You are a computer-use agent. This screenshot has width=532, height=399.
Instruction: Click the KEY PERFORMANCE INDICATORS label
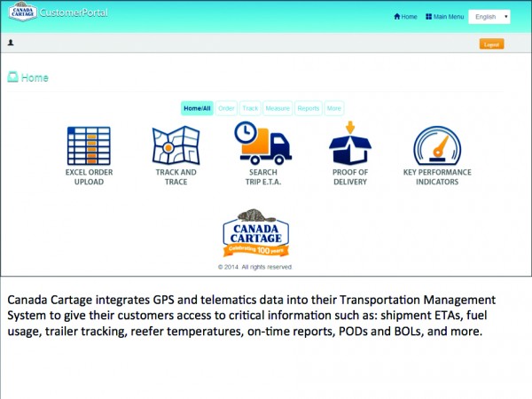[x=437, y=177]
